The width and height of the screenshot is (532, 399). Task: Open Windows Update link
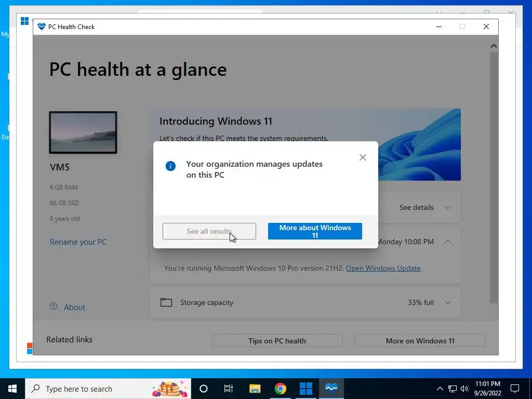[383, 269]
